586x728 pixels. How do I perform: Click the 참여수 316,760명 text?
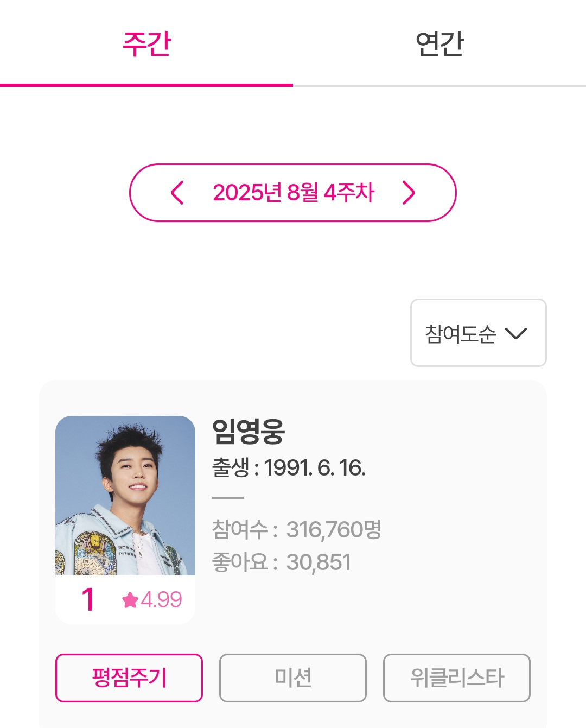point(296,529)
